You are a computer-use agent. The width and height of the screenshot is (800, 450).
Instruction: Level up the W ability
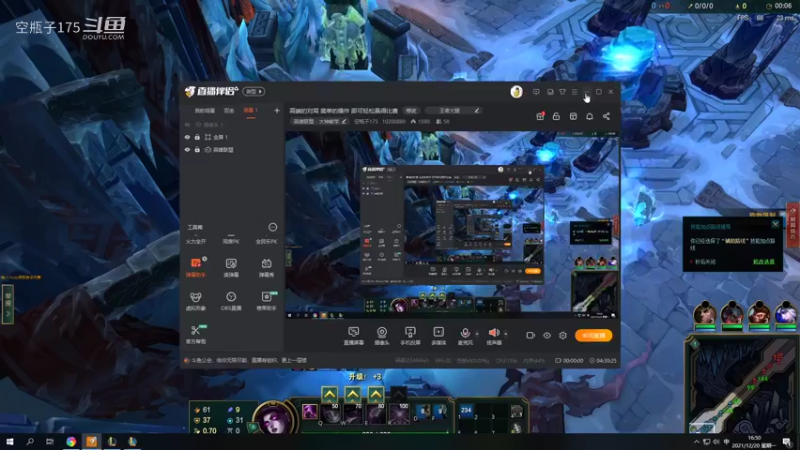[353, 394]
